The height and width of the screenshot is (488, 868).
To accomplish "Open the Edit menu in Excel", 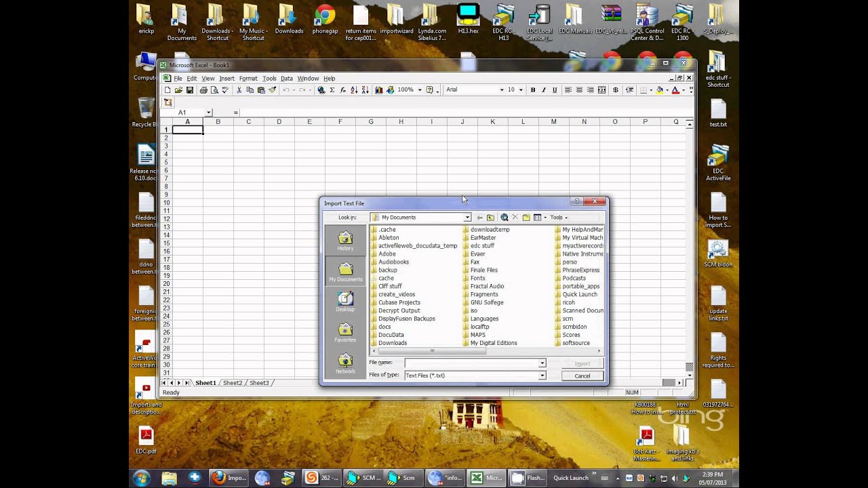I will 192,79.
